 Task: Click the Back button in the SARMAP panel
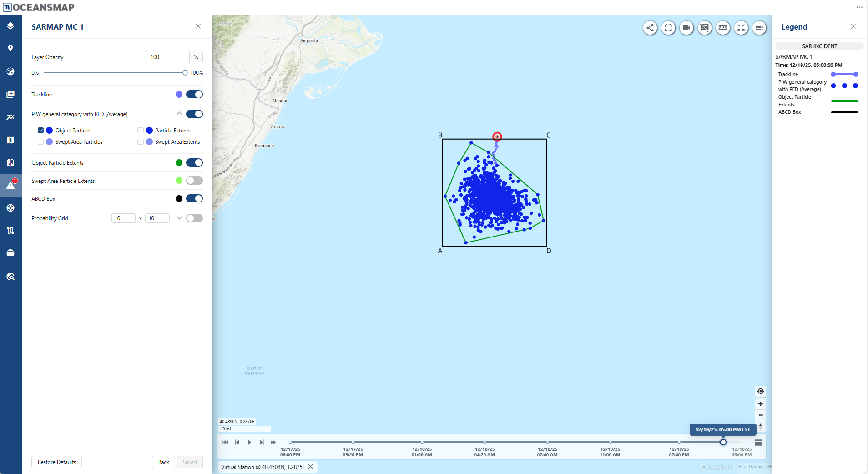[163, 462]
